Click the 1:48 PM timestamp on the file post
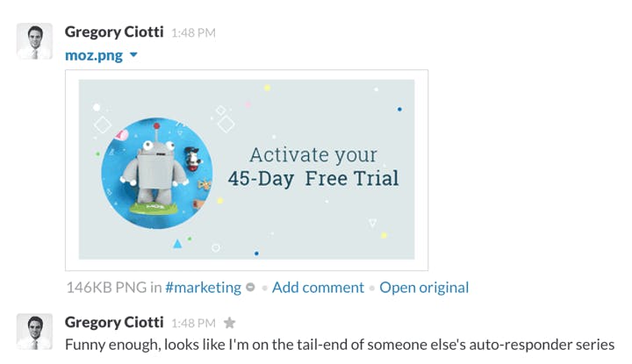 click(x=192, y=34)
